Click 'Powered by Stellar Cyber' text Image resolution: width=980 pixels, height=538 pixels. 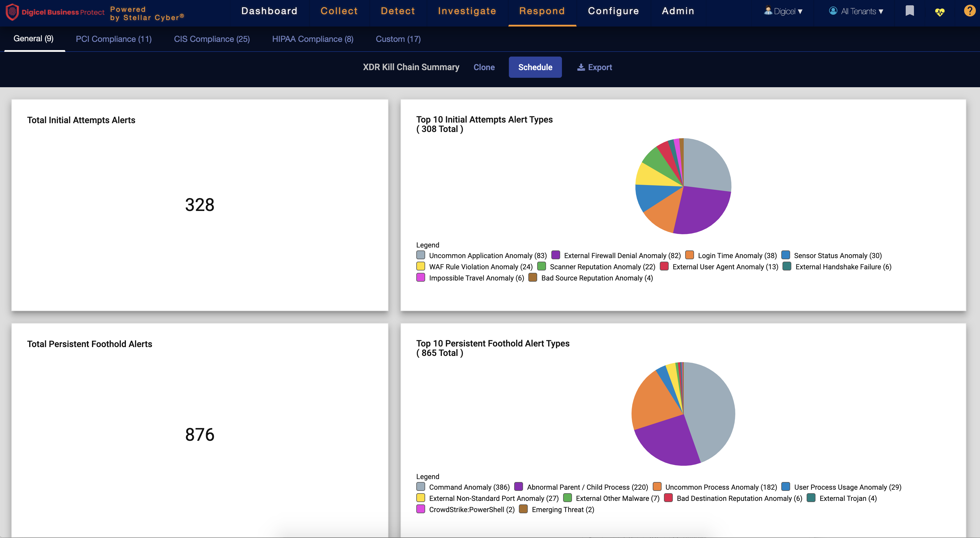147,13
